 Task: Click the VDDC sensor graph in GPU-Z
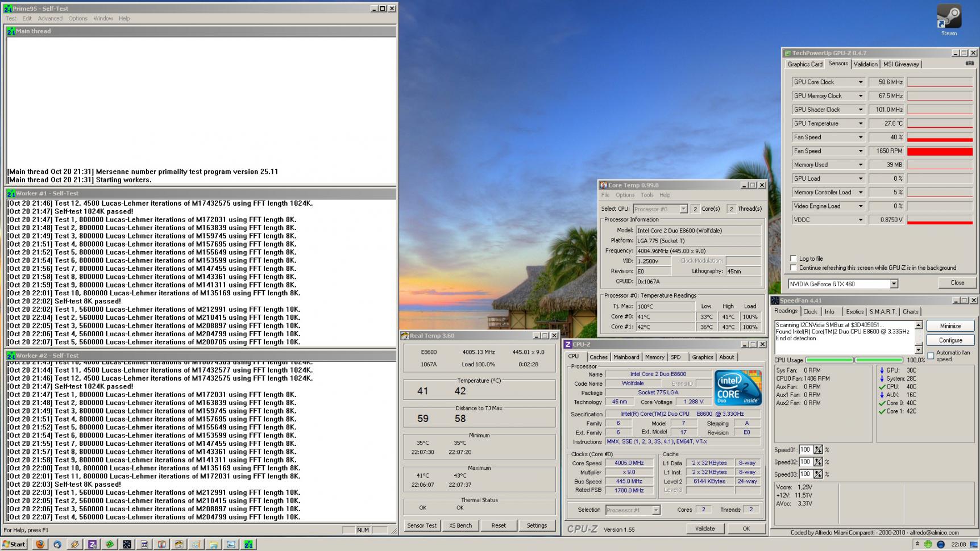pyautogui.click(x=940, y=220)
